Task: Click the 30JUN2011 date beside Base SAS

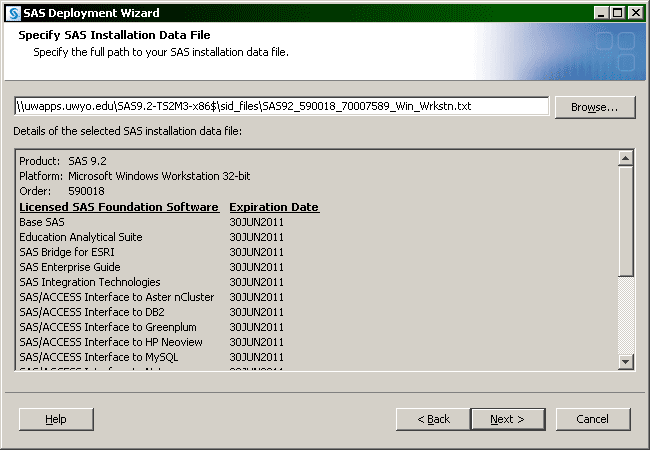Action: [x=257, y=222]
